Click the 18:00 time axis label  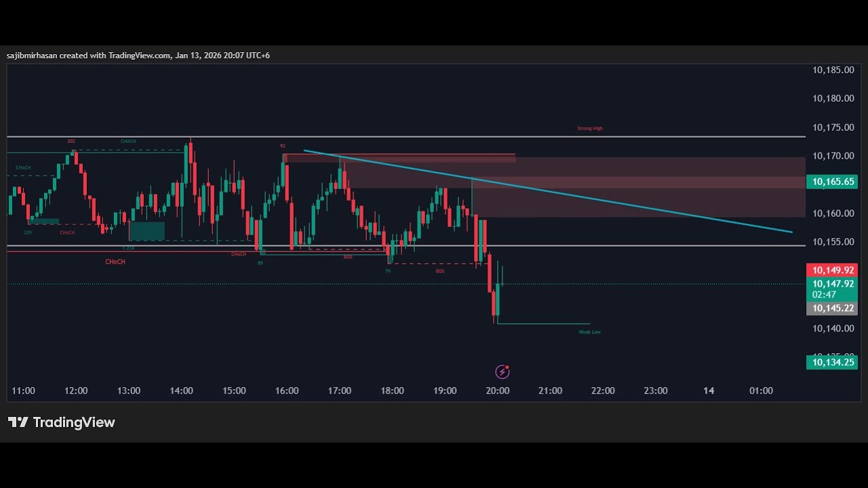click(x=393, y=391)
